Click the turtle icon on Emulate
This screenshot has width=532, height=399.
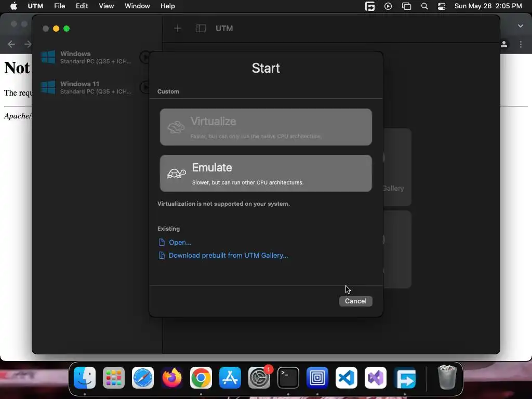(177, 174)
